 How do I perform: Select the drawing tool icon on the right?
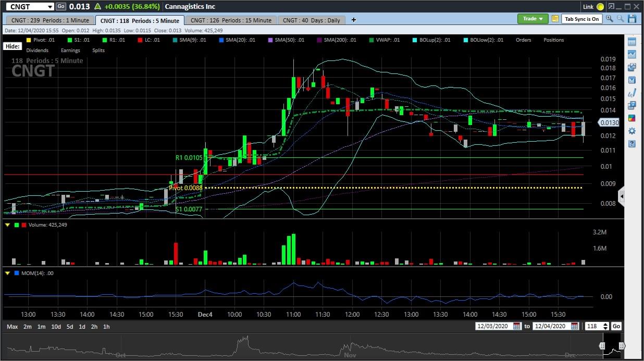(631, 92)
